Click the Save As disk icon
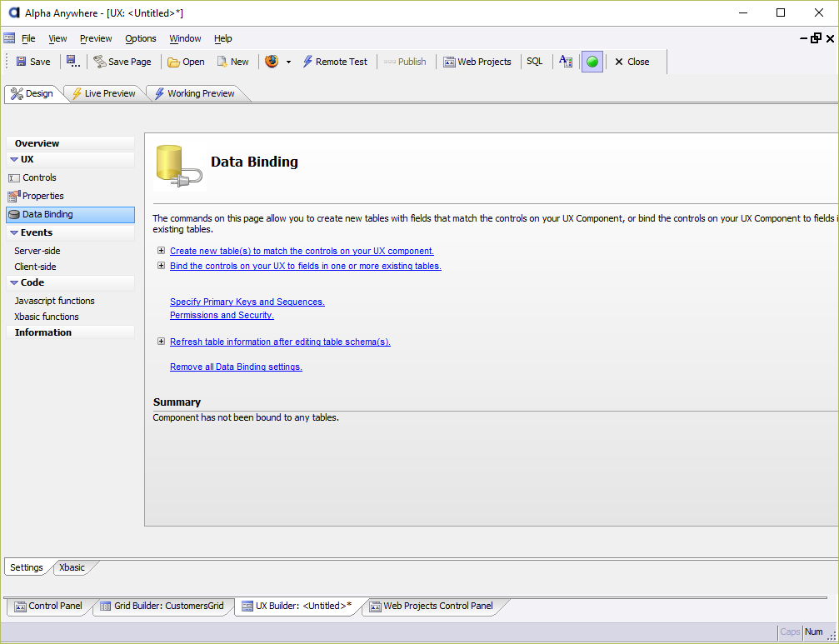 pyautogui.click(x=73, y=62)
